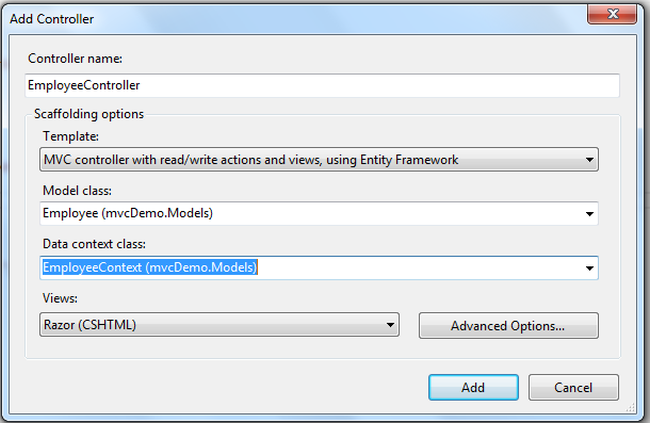Click the arrow on the Template combo box
650x423 pixels.
pos(590,159)
